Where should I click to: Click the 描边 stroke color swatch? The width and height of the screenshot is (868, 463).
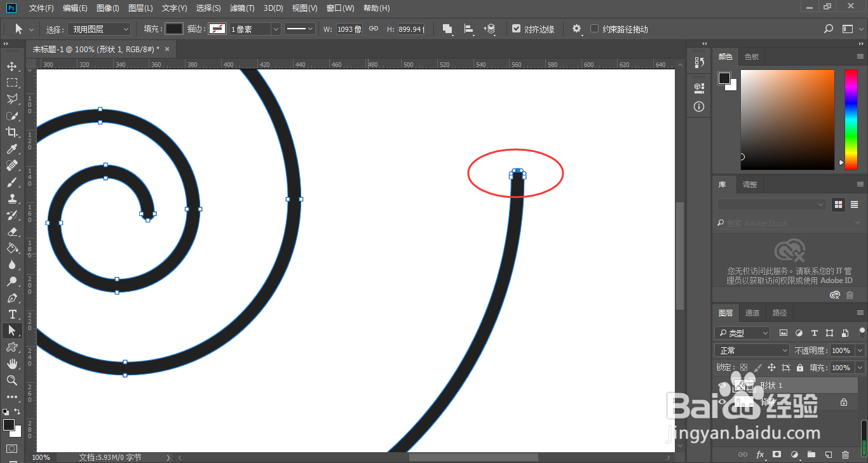217,29
